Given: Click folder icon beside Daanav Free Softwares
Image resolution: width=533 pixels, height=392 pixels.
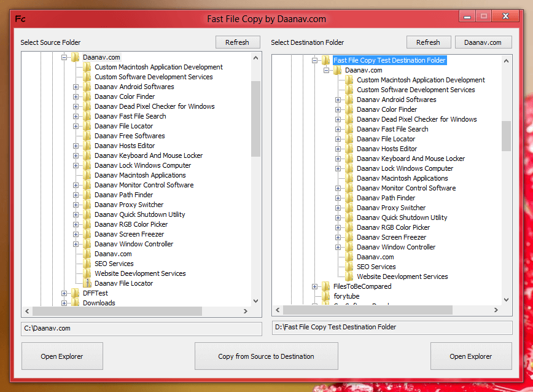Looking at the screenshot, I should point(87,136).
